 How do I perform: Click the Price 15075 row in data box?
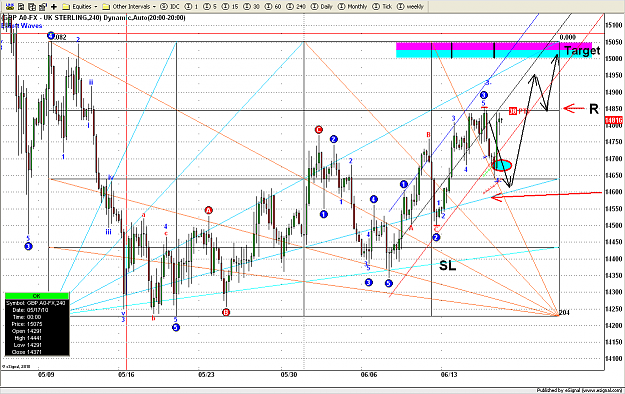(x=37, y=324)
